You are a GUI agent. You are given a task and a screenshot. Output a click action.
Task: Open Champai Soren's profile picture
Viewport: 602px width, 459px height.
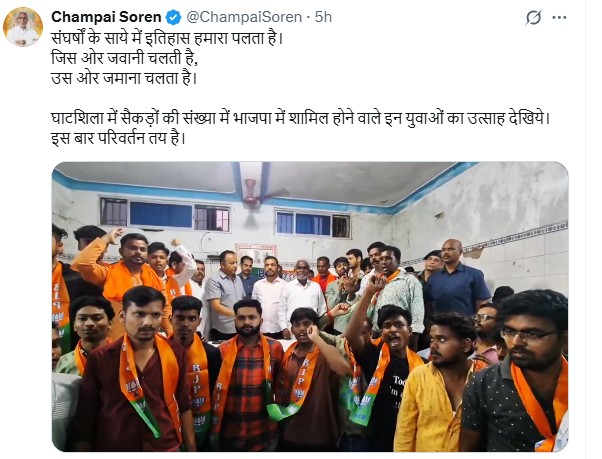(x=23, y=27)
